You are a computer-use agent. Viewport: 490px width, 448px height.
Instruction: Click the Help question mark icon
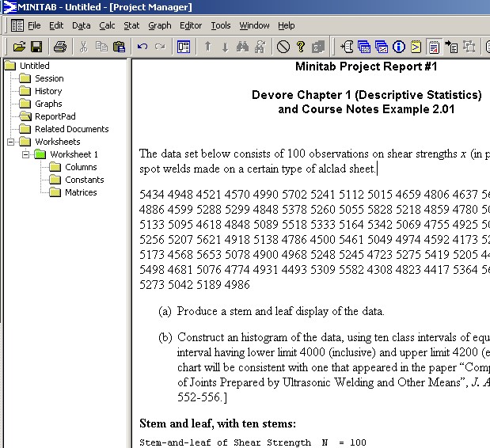(301, 47)
